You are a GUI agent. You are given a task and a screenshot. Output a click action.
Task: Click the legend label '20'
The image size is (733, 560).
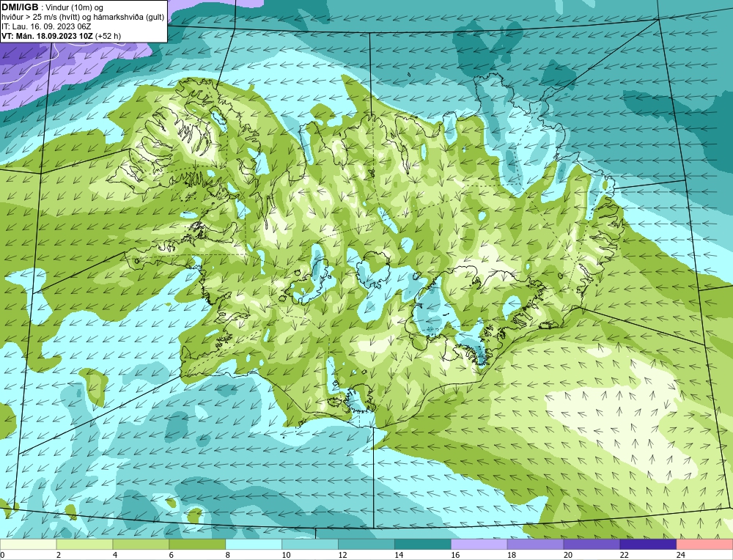coord(568,555)
